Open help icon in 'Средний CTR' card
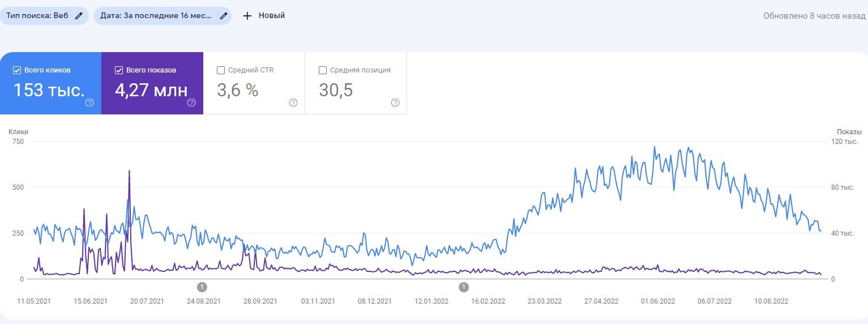This screenshot has height=324, width=868. [x=293, y=103]
